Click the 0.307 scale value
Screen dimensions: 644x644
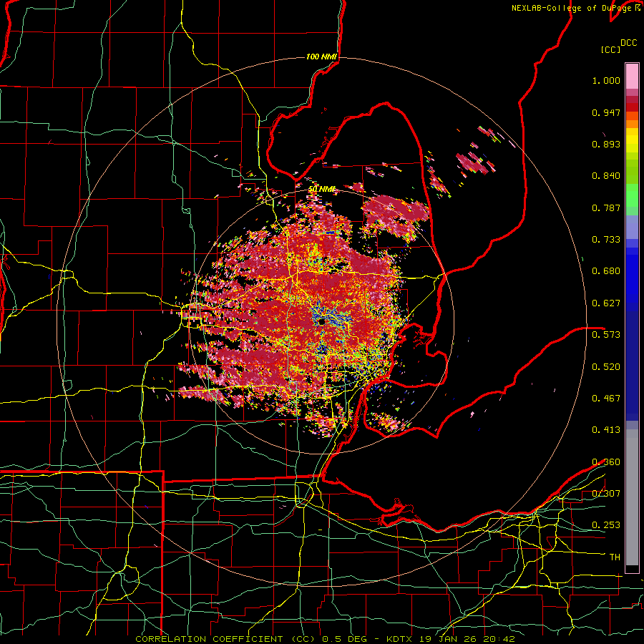click(x=606, y=494)
